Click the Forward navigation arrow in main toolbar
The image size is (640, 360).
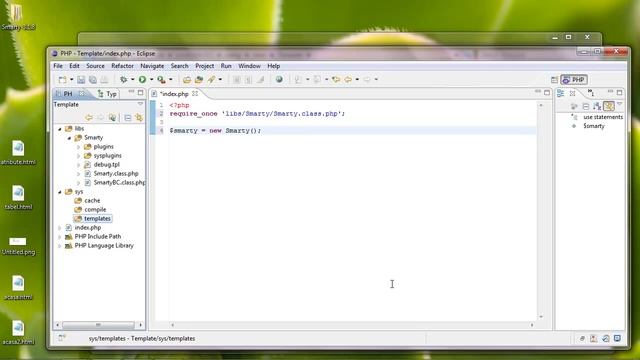(367, 80)
